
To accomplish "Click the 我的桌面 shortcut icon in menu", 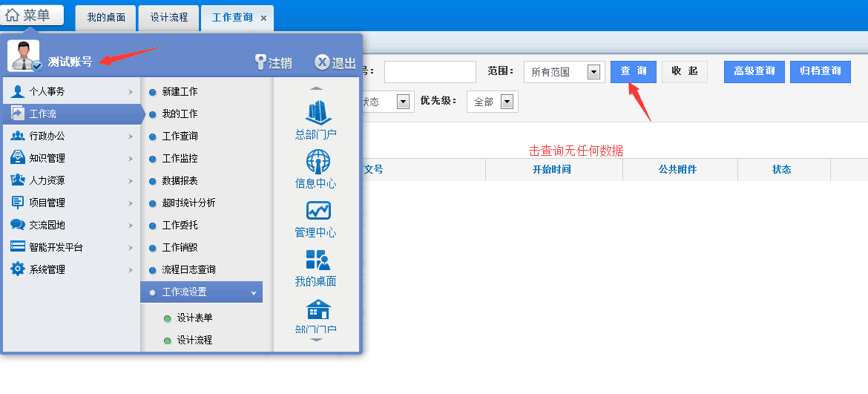I will [x=318, y=260].
